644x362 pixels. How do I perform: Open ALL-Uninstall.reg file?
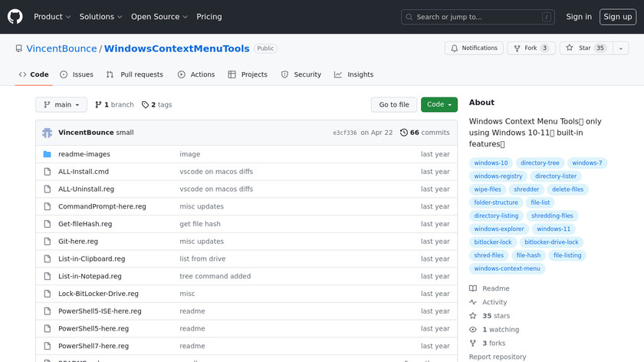(x=86, y=189)
